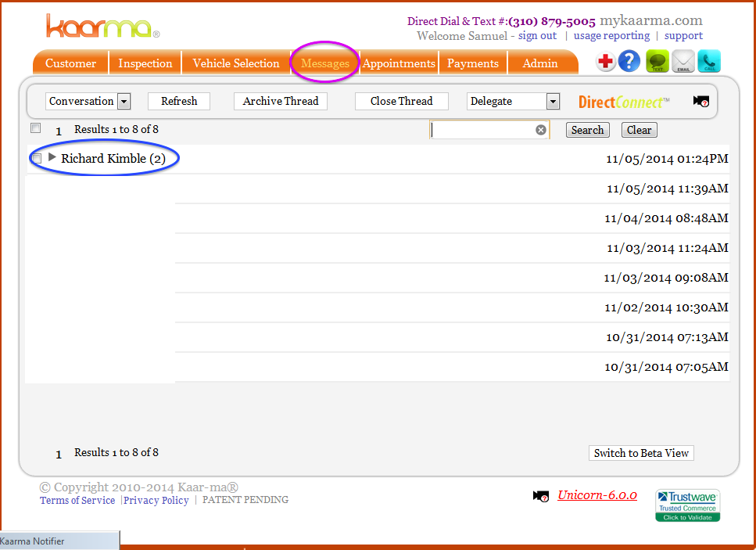Expand the Richard Kimble (2) thread

[x=52, y=157]
